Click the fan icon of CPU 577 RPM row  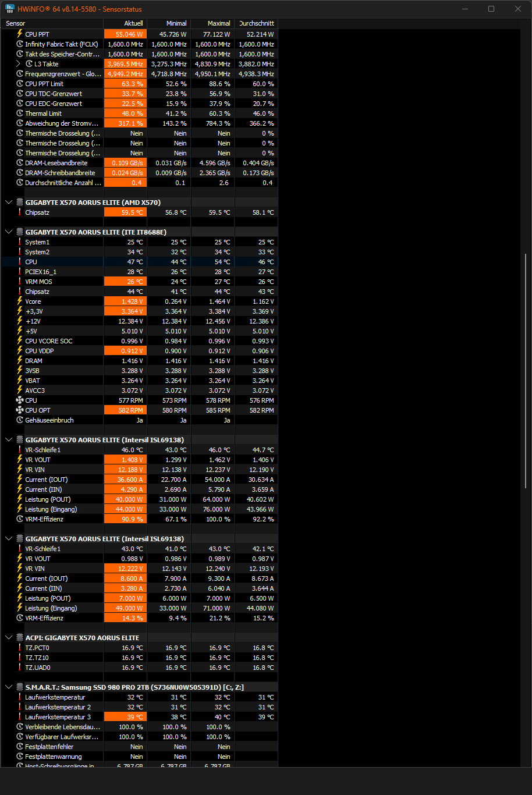coord(20,400)
